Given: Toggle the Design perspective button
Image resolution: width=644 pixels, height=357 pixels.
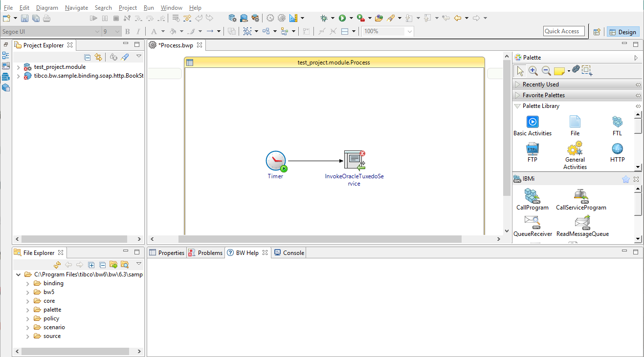Looking at the screenshot, I should pos(622,32).
